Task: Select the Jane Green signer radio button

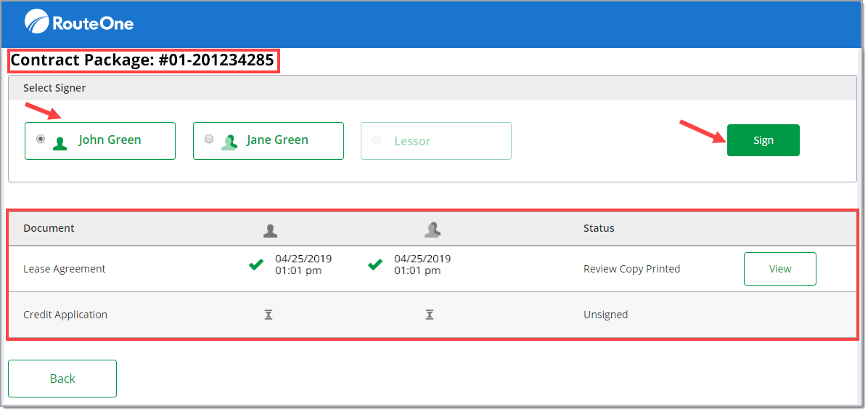Action: tap(209, 140)
